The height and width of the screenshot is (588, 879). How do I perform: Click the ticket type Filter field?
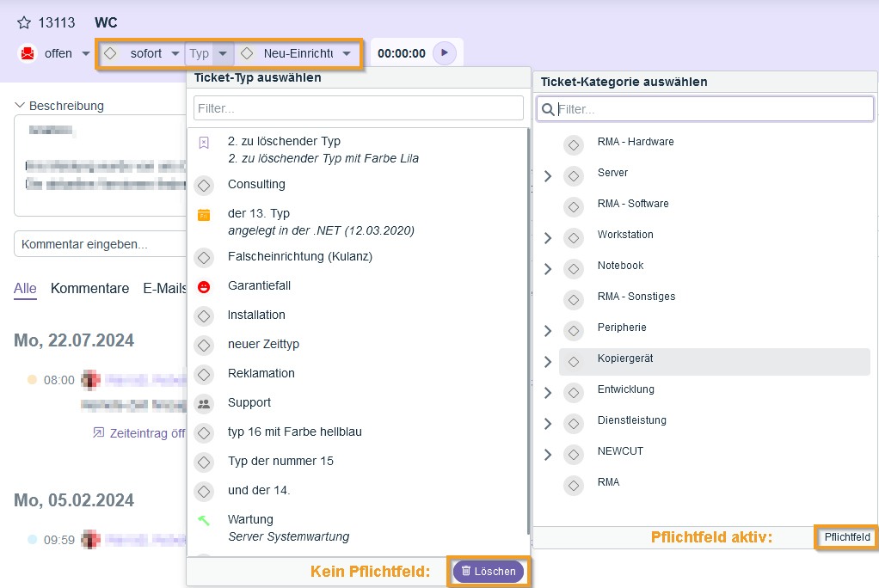click(358, 108)
